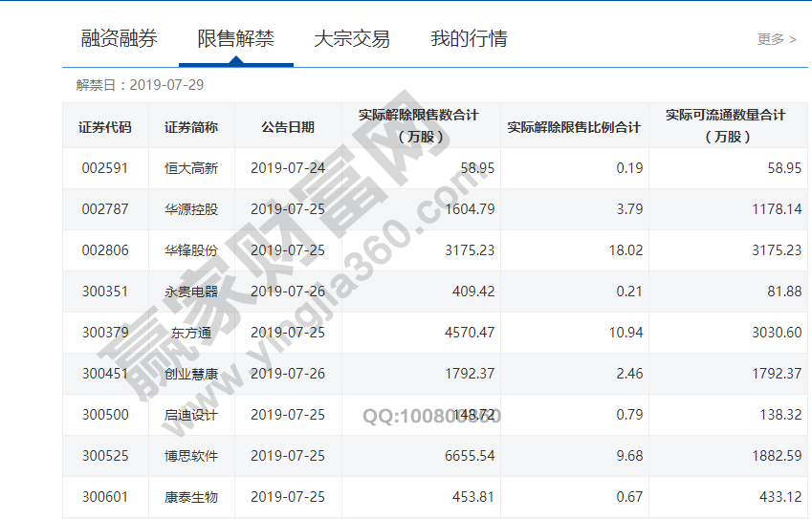Select the 博思软件 row name
This screenshot has height=519, width=812.
(191, 456)
